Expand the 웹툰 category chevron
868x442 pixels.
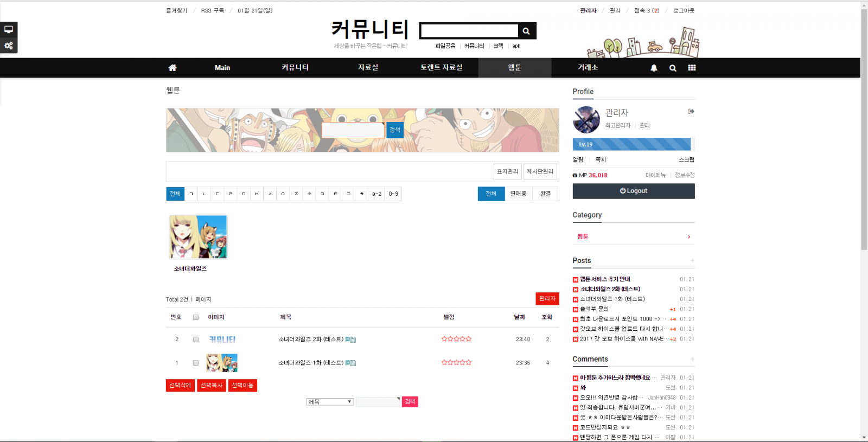[x=689, y=237]
